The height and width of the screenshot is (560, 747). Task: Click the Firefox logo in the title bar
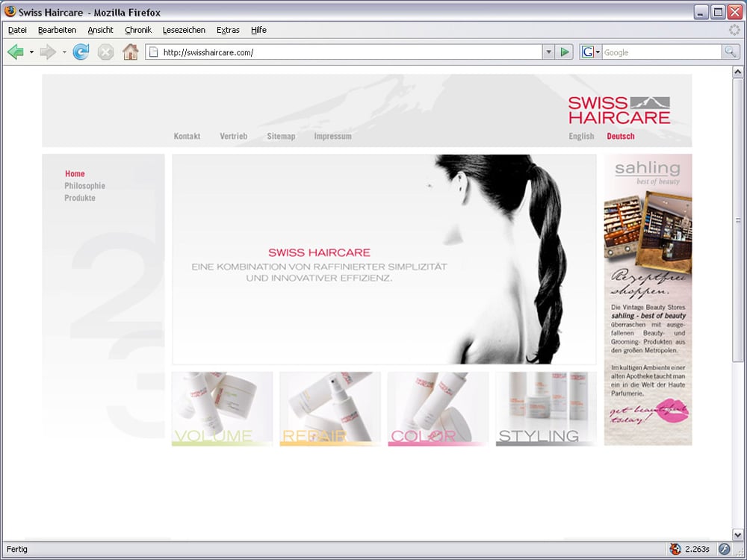tap(10, 11)
